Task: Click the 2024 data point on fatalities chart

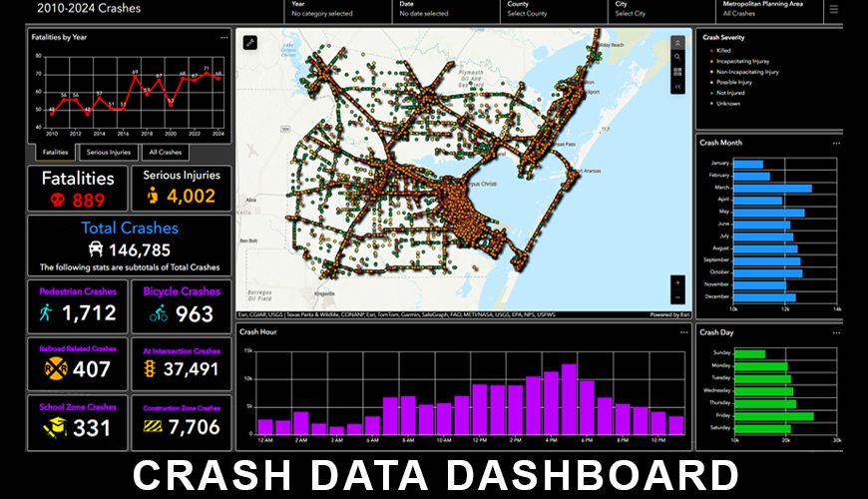Action: [x=218, y=79]
